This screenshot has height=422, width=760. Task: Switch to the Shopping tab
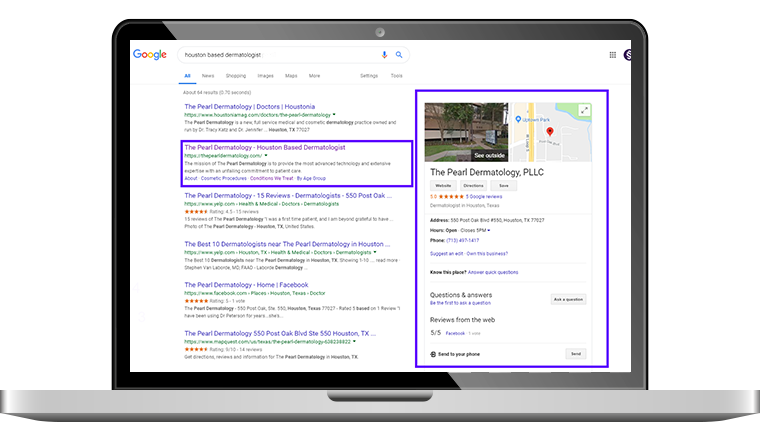point(236,76)
